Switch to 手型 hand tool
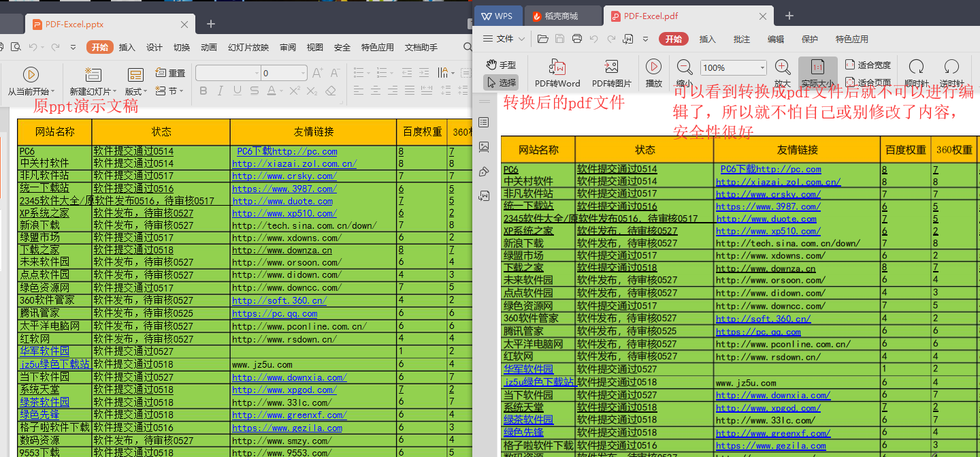Viewport: 980px width, 457px height. click(x=501, y=65)
